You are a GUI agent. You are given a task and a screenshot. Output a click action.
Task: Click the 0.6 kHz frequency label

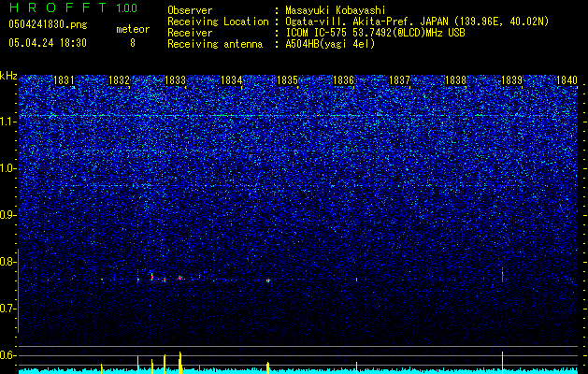point(7,355)
